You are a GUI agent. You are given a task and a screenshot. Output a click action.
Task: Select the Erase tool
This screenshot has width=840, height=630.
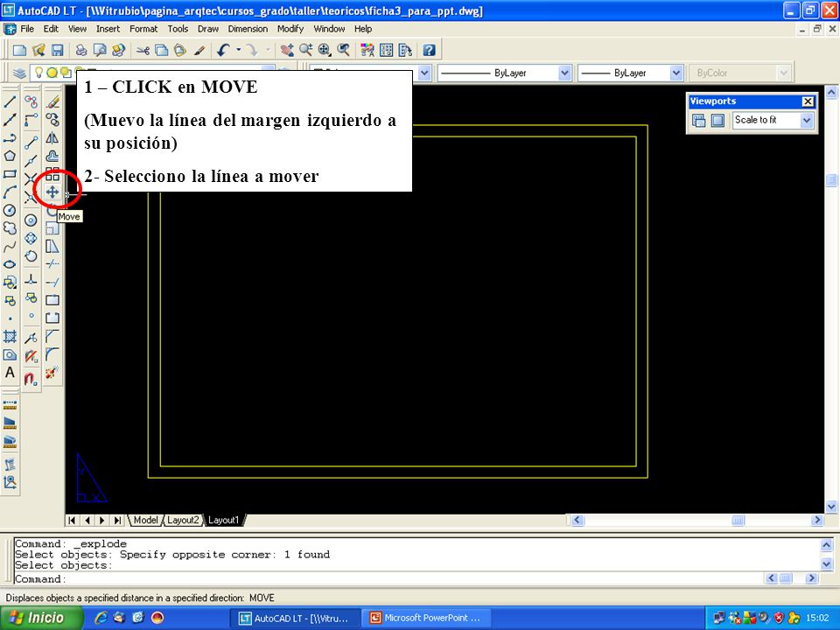[x=52, y=101]
